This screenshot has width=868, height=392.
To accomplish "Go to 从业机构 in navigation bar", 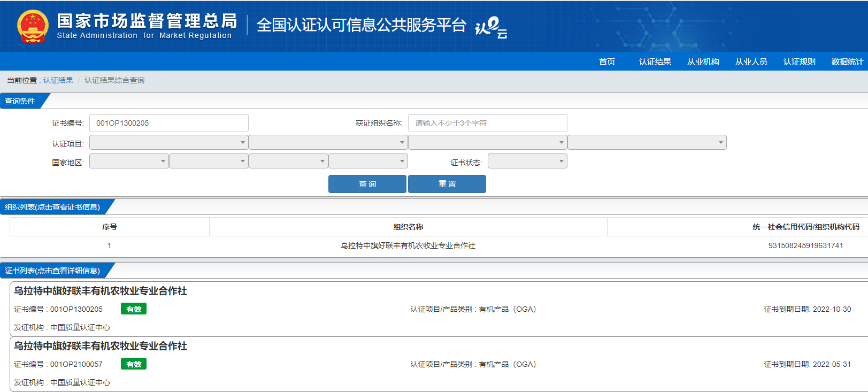I will [703, 62].
